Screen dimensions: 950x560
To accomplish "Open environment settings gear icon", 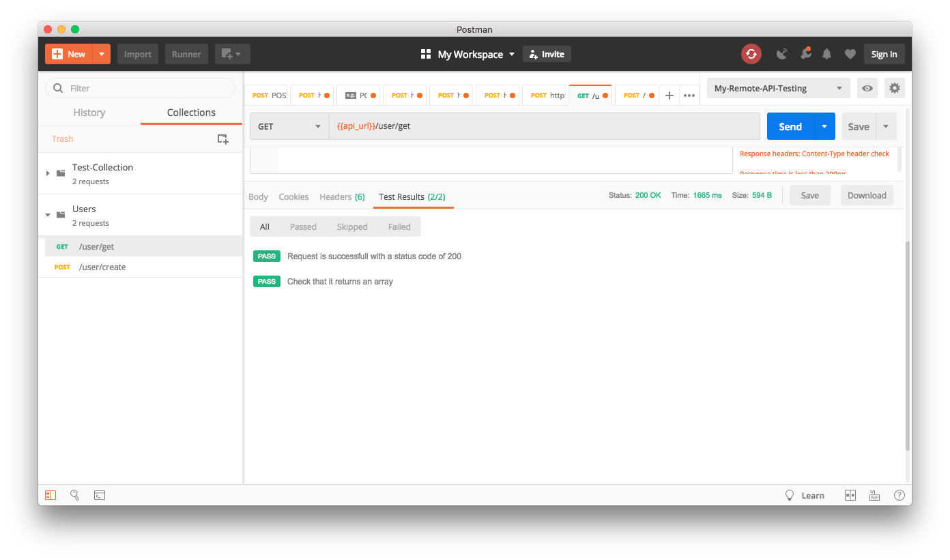I will coord(894,88).
